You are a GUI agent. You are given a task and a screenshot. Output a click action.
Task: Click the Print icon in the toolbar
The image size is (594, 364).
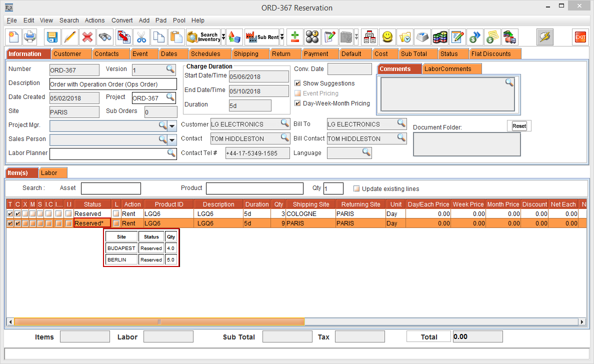30,37
